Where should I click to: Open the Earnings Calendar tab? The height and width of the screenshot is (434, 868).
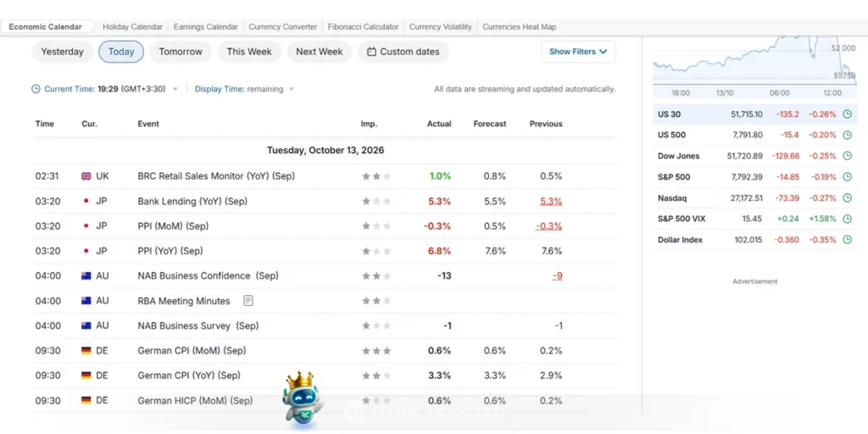205,26
